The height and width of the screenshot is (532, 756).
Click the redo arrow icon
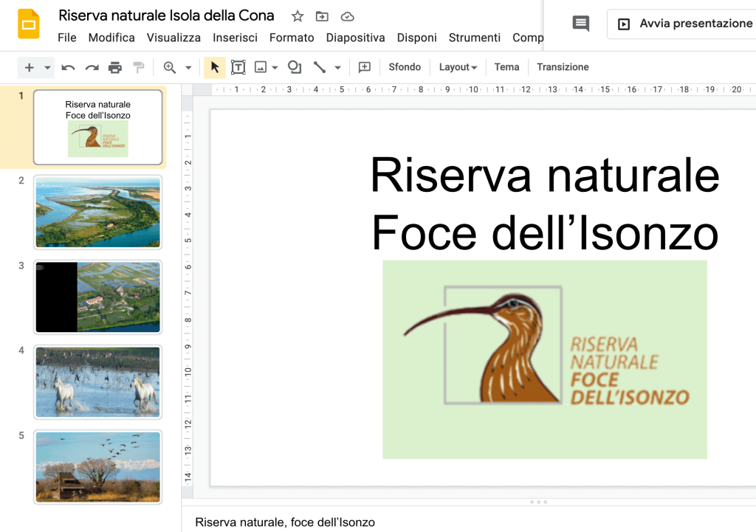click(92, 67)
